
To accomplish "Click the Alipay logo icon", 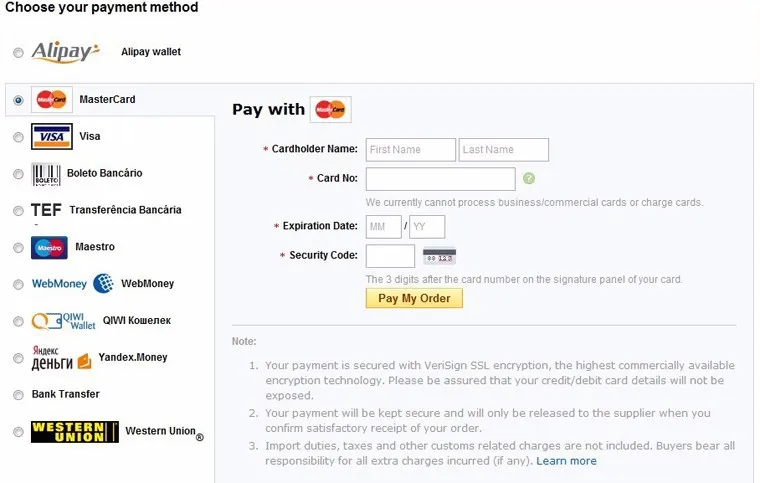I will [x=65, y=52].
